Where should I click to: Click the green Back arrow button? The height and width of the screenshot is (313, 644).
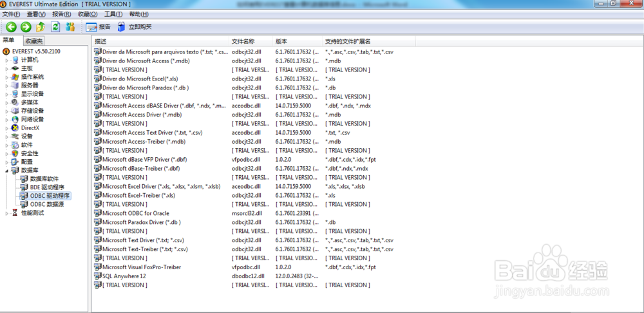[x=11, y=27]
